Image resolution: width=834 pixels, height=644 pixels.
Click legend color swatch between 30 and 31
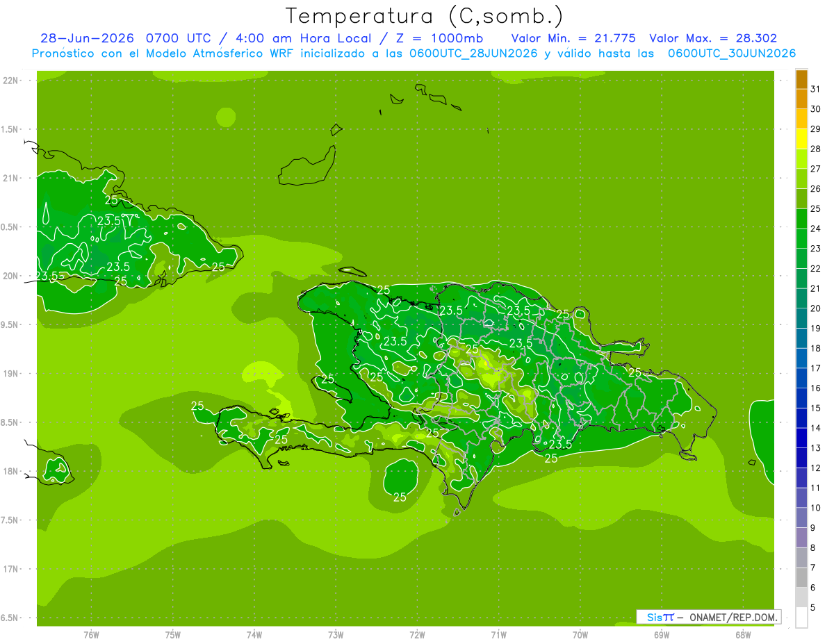(801, 99)
